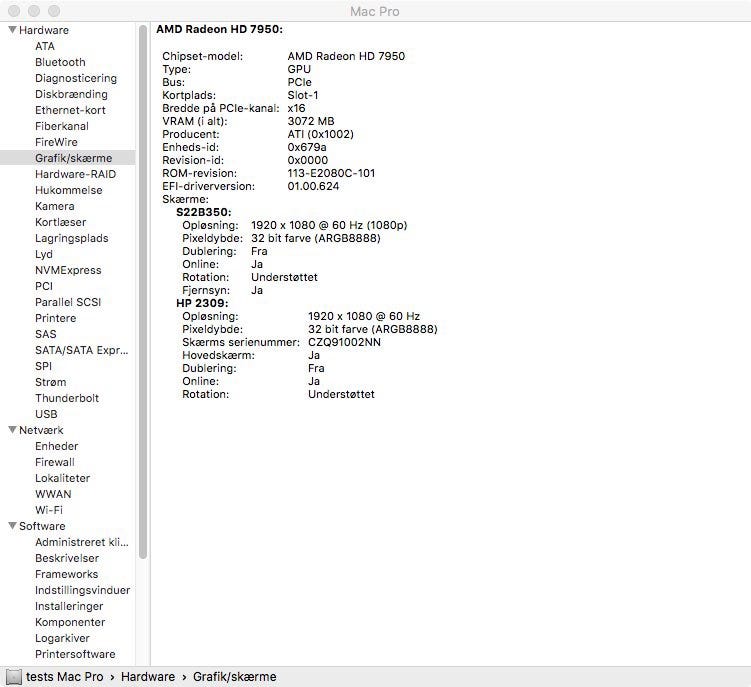751x687 pixels.
Task: Select SATA/SATA Express entry
Action: (x=81, y=350)
